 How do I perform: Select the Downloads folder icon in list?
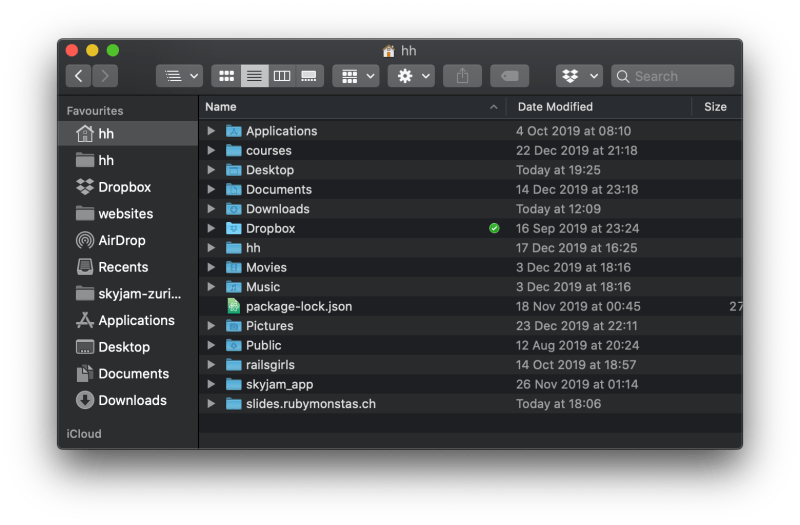pyautogui.click(x=234, y=209)
